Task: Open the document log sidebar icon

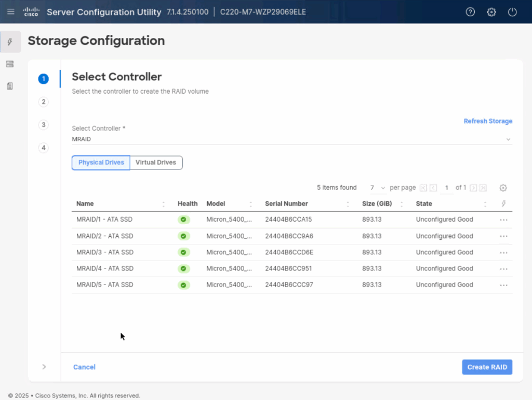Action: [x=10, y=86]
